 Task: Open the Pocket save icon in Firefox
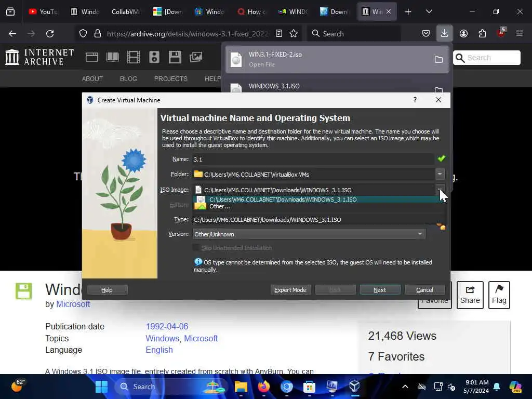pyautogui.click(x=426, y=33)
